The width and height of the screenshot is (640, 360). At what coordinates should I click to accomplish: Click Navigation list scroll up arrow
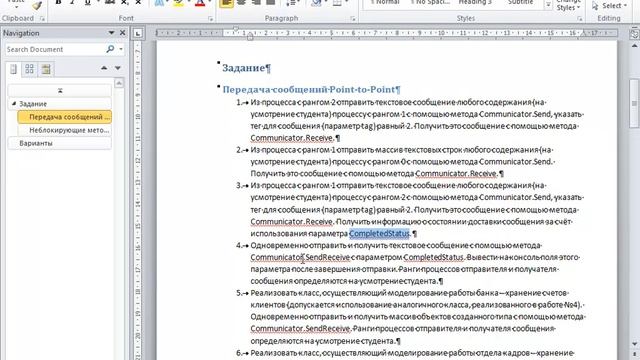tap(119, 83)
